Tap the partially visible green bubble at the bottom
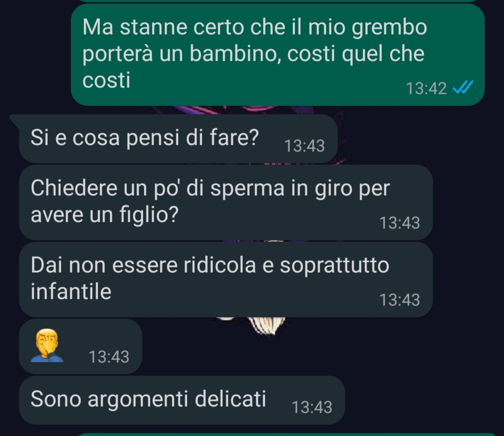504x436 pixels. tap(286, 435)
